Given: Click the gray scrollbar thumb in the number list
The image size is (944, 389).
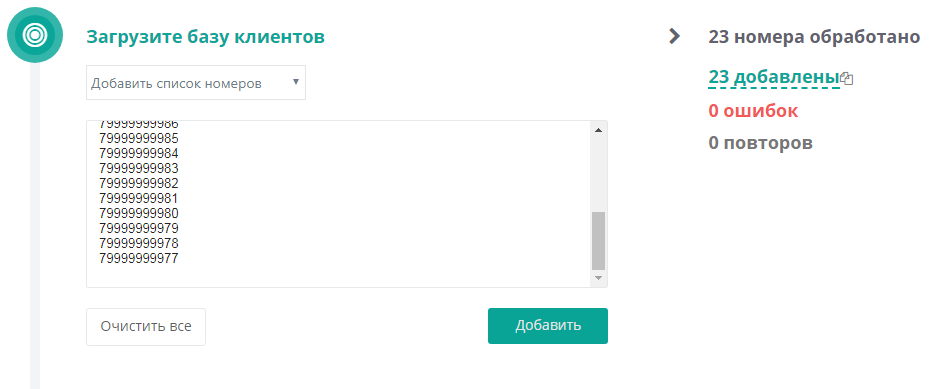Looking at the screenshot, I should tap(598, 240).
